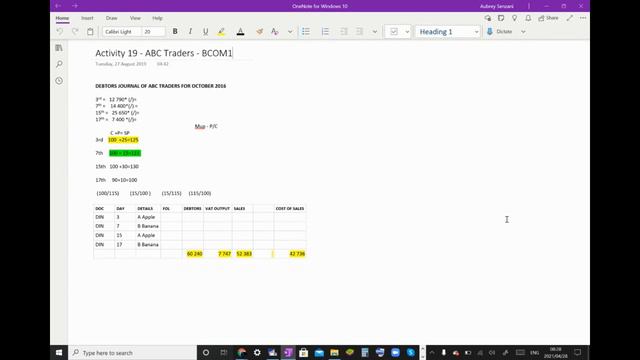The width and height of the screenshot is (640, 360).
Task: Click the user account name in title bar
Action: point(497,6)
